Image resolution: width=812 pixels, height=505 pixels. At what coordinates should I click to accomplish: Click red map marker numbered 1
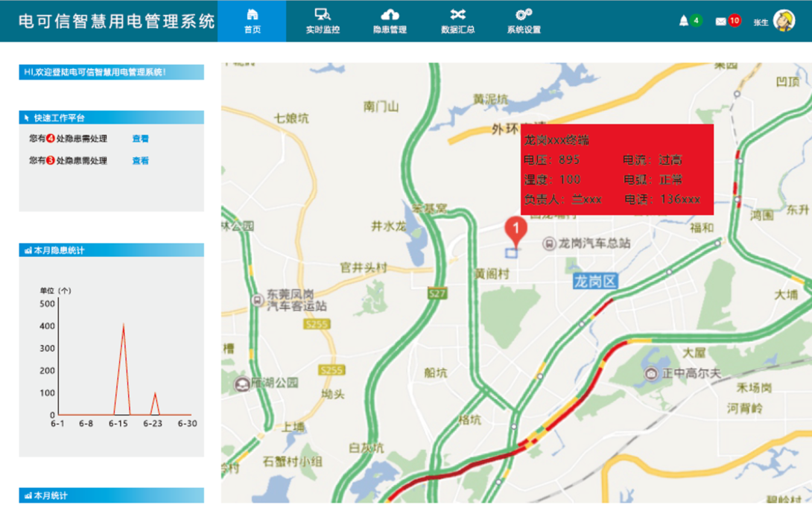tap(516, 230)
